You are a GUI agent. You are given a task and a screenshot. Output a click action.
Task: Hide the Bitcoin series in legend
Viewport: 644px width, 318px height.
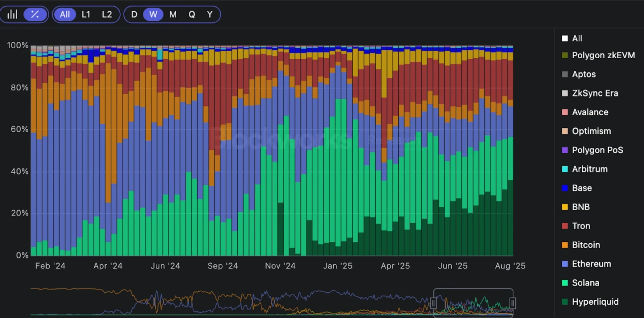[x=586, y=245]
